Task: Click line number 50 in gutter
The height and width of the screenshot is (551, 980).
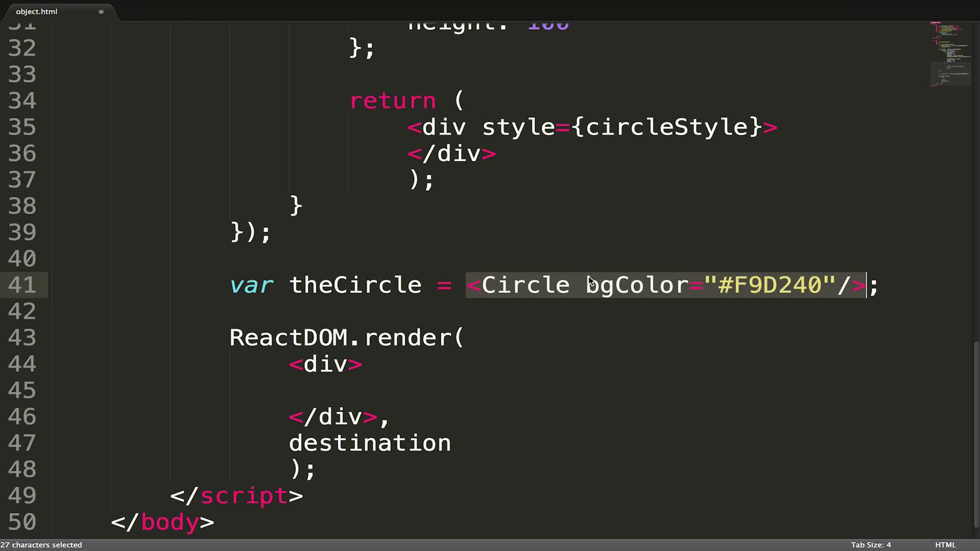Action: [x=22, y=522]
